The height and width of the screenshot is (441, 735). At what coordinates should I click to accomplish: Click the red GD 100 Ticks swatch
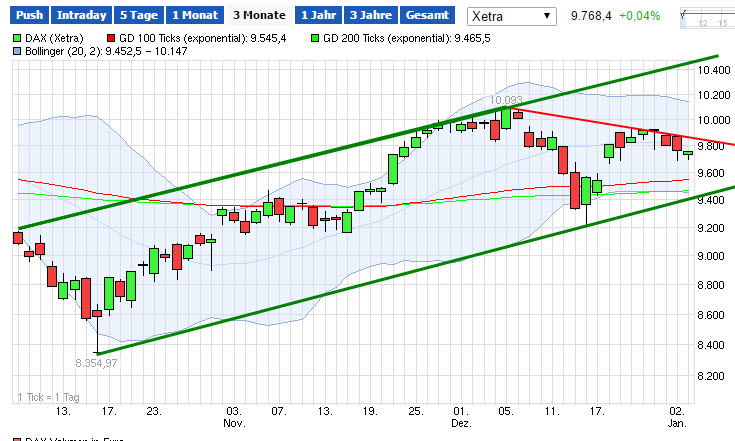(111, 37)
